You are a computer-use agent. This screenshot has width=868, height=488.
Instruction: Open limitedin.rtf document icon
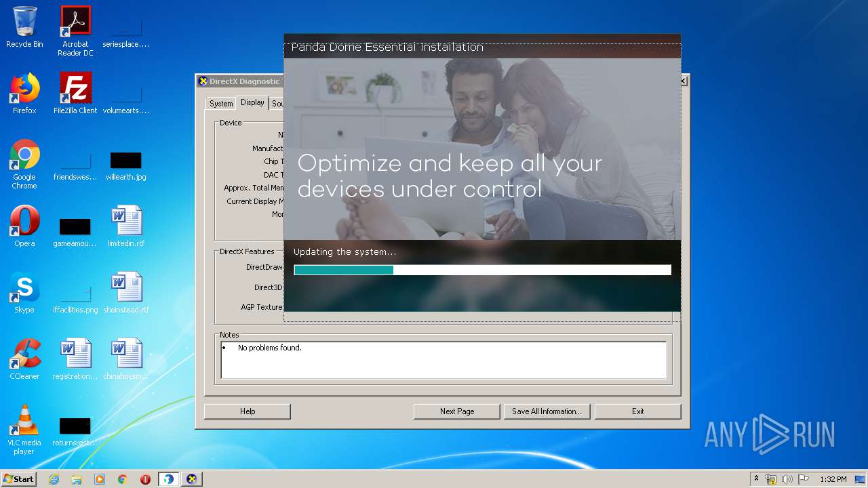point(126,226)
